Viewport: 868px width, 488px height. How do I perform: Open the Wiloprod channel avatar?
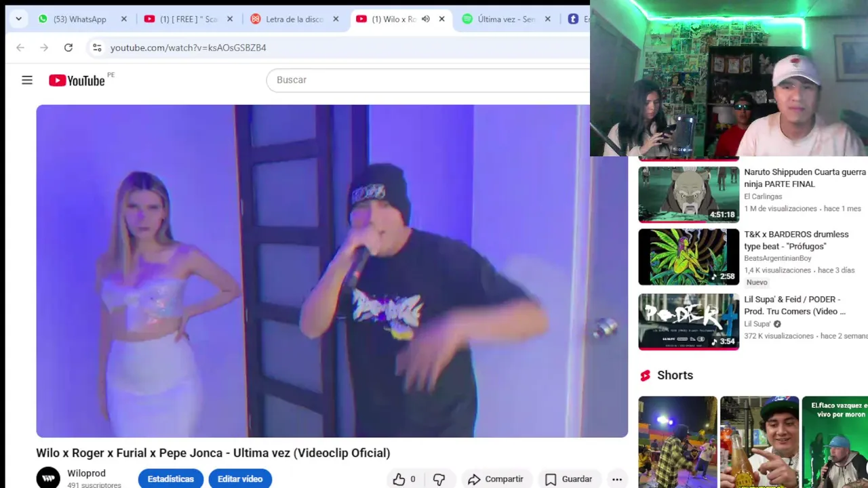(x=48, y=478)
